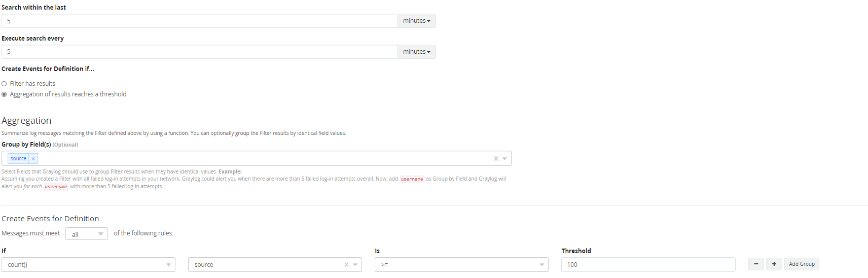Open the source field dropdown arrow in the rule

[x=355, y=265]
